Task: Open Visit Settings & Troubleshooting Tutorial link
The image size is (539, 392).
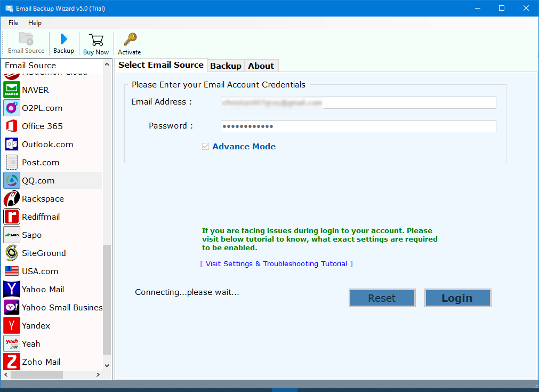Action: [276, 264]
